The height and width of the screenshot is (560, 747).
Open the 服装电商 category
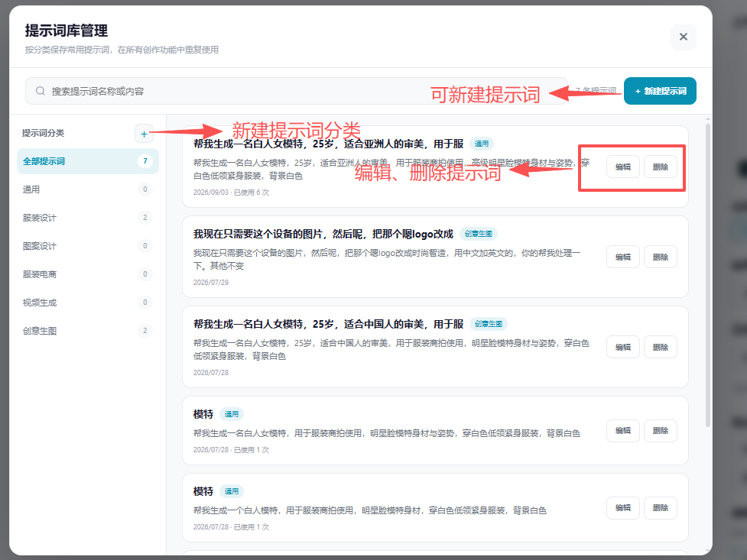(88, 274)
